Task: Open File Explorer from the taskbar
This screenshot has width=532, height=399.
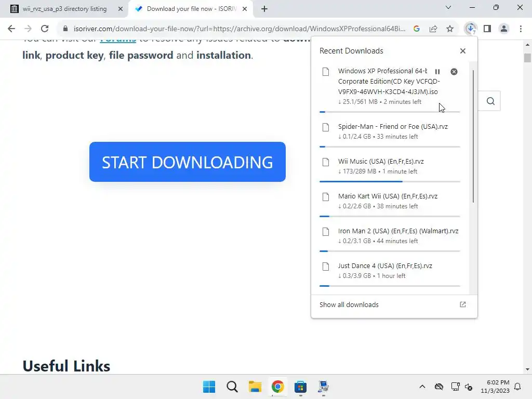Action: [255, 387]
